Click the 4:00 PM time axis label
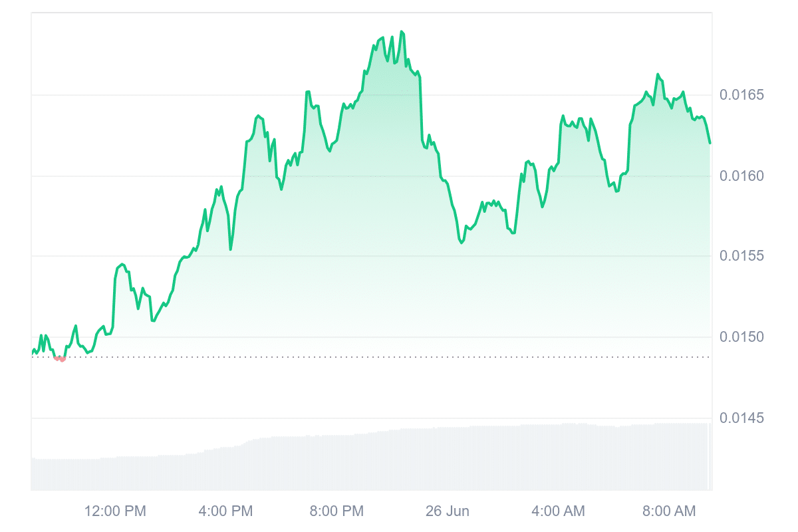Viewport: 798px width, 532px height. click(225, 511)
